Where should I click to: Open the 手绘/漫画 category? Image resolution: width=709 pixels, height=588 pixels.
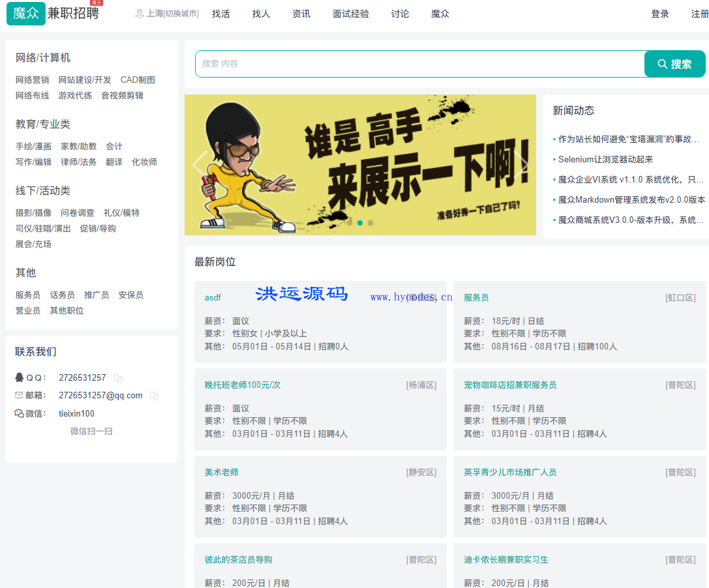[x=33, y=147]
